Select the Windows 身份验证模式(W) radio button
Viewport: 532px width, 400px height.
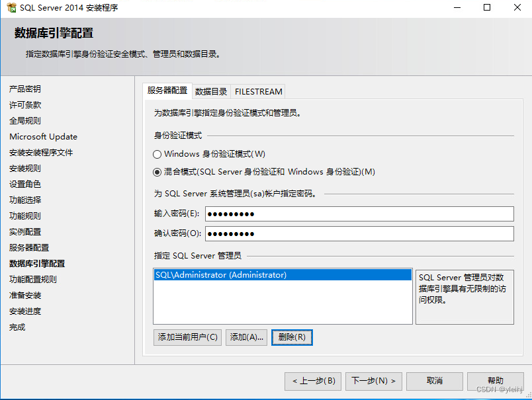coord(157,154)
